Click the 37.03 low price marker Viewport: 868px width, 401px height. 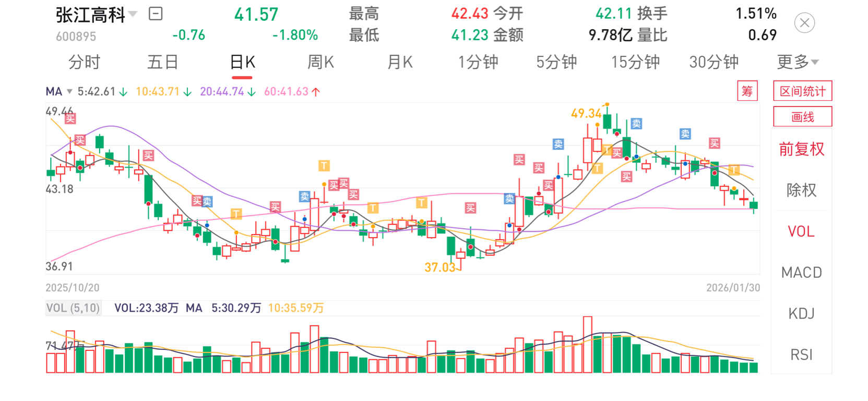click(440, 267)
